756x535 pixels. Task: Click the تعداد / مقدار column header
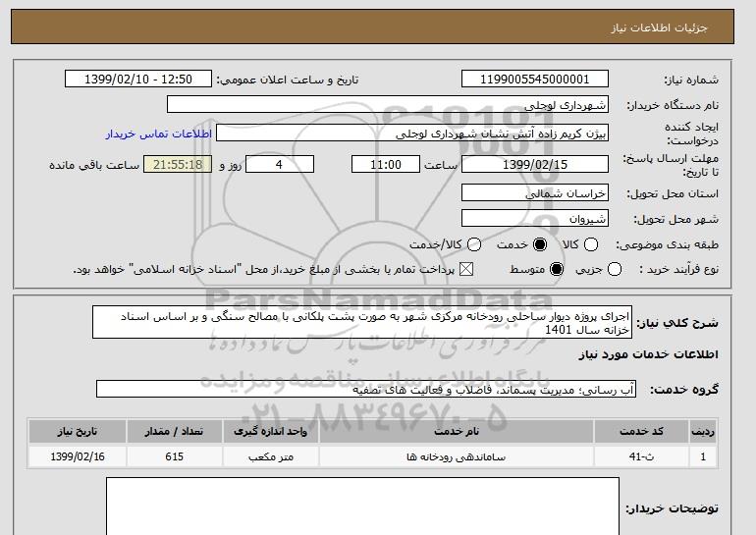[174, 431]
